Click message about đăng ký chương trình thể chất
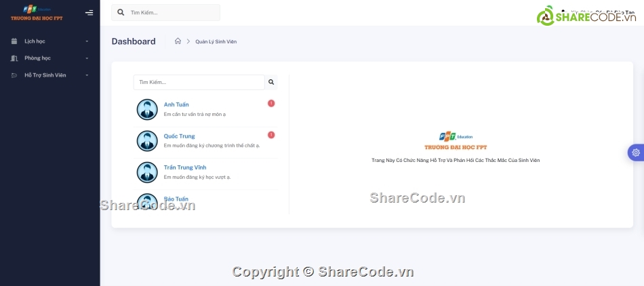Image resolution: width=644 pixels, height=286 pixels. point(212,146)
